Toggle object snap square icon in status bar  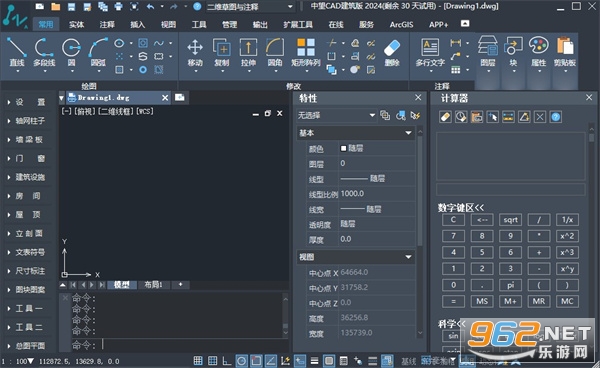click(x=256, y=360)
